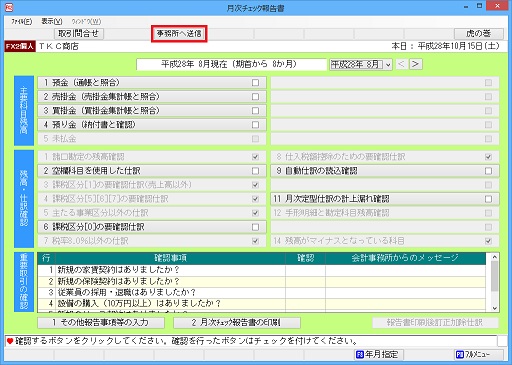Image resolution: width=512 pixels, height=365 pixels.
Task: Click the message cell for row 2
Action: tap(405, 281)
